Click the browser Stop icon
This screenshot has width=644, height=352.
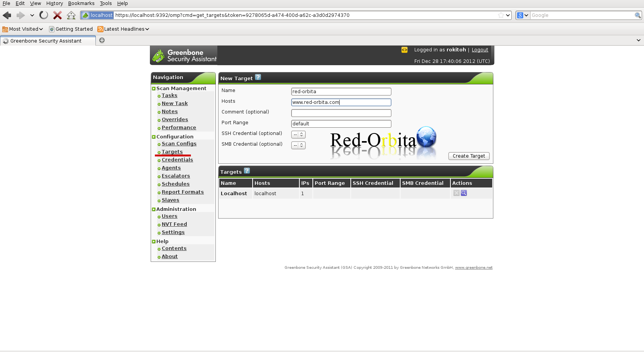pyautogui.click(x=58, y=15)
